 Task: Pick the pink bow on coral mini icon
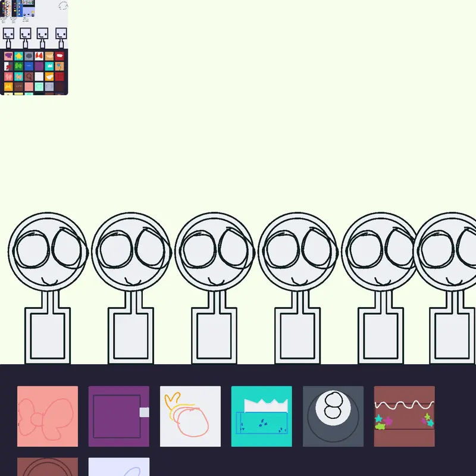(x=8, y=77)
